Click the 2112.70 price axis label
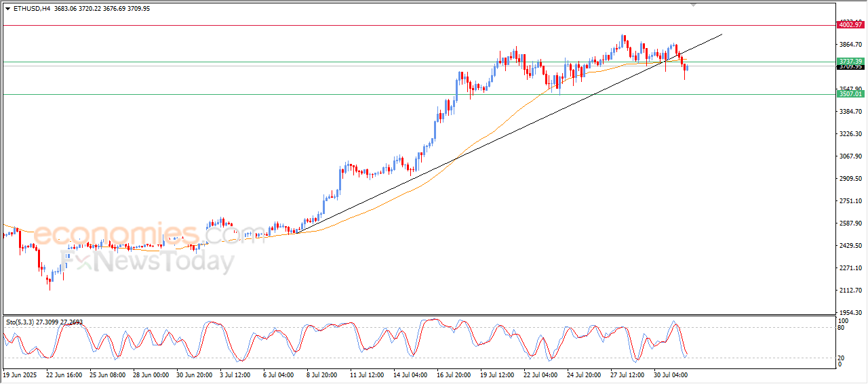Screen dimensions: 868x384 (850, 290)
